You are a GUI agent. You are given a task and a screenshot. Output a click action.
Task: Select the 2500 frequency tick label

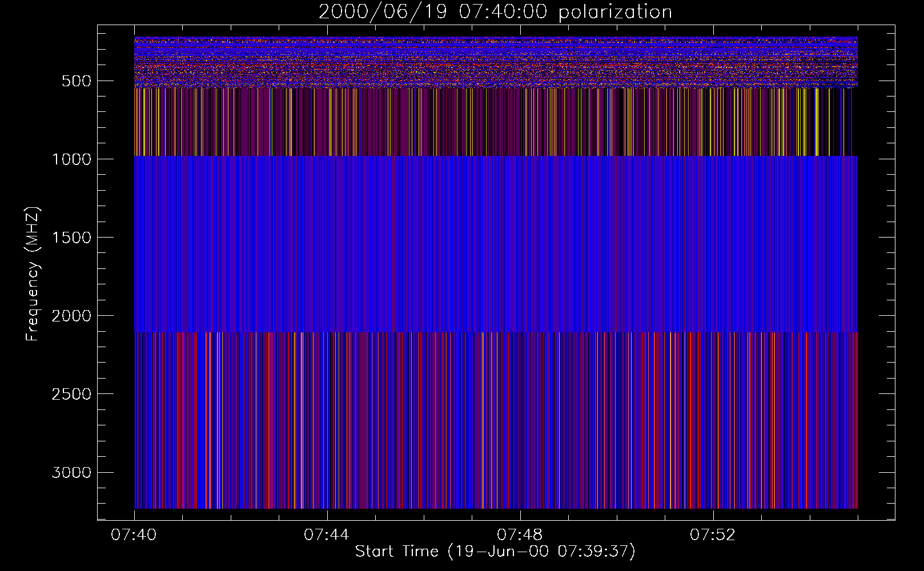click(71, 394)
